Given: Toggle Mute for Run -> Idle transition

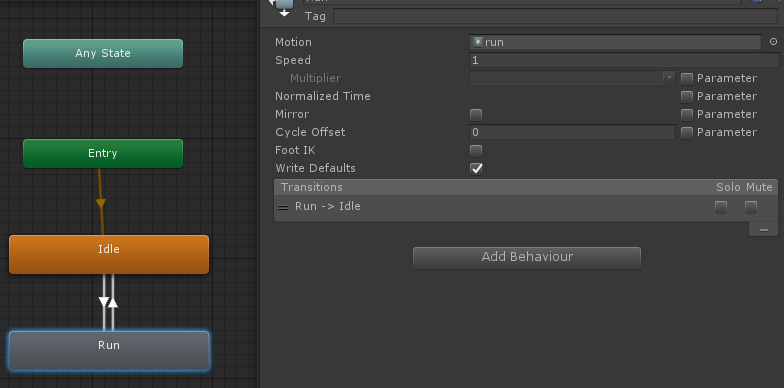Looking at the screenshot, I should tap(751, 207).
